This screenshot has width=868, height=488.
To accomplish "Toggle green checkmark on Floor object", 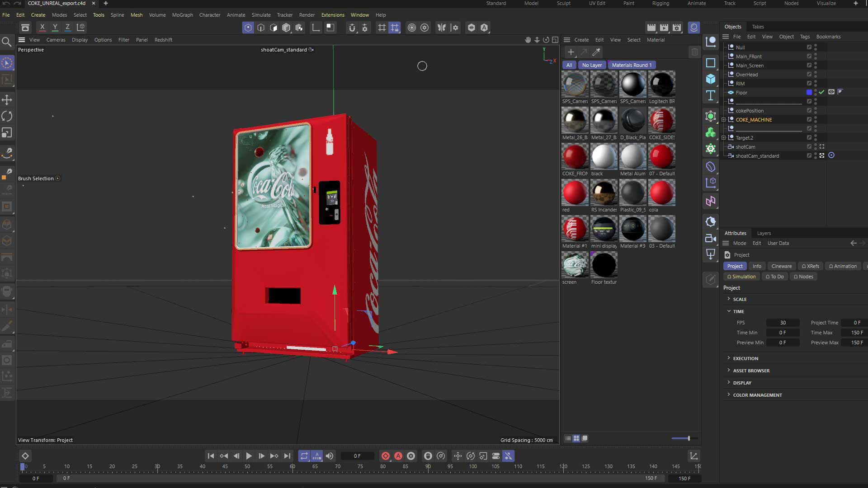I will 822,92.
